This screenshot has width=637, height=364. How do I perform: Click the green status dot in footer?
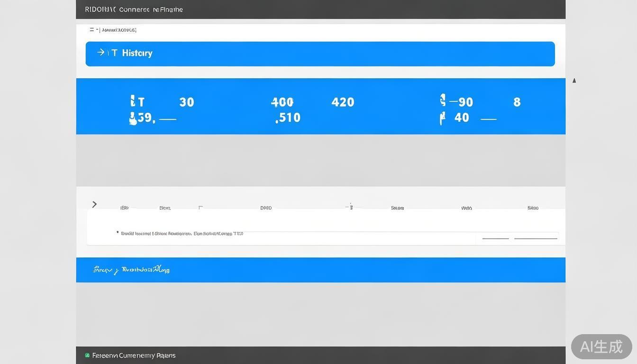point(87,355)
